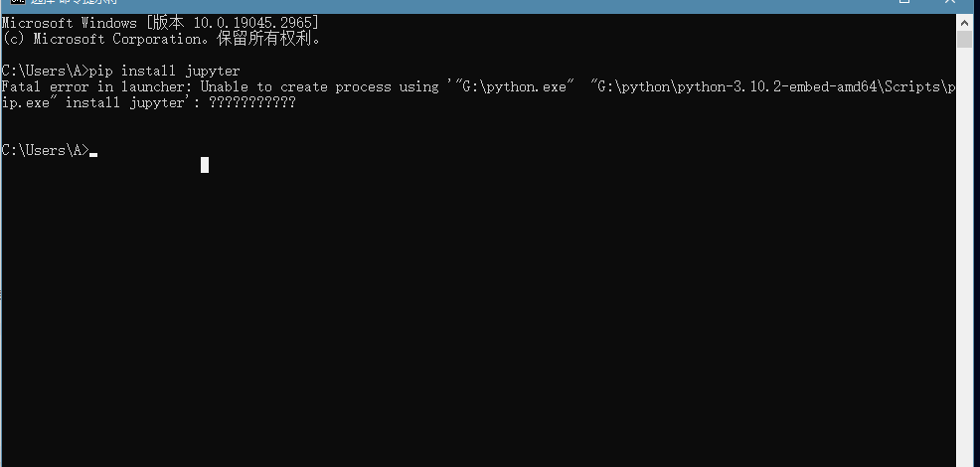Click the Command Prompt window title text
This screenshot has height=467, width=980.
tap(74, 2)
